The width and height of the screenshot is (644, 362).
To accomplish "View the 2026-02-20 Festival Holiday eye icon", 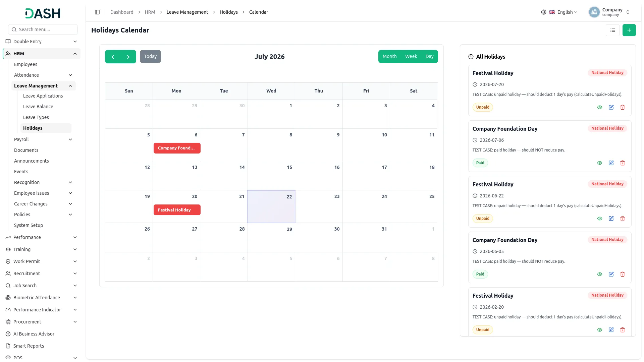I will click(x=600, y=330).
